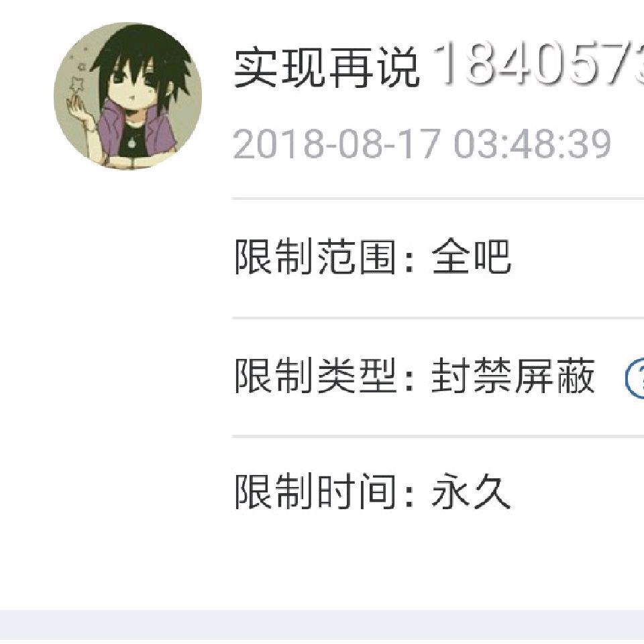This screenshot has width=644, height=644.
Task: Tap the 永久 duration value
Action: click(x=471, y=492)
